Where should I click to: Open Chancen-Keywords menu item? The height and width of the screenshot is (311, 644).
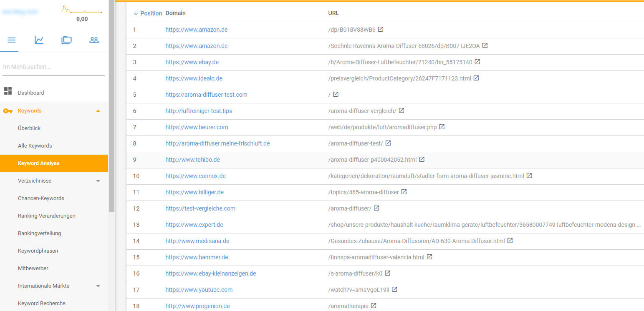pos(41,198)
